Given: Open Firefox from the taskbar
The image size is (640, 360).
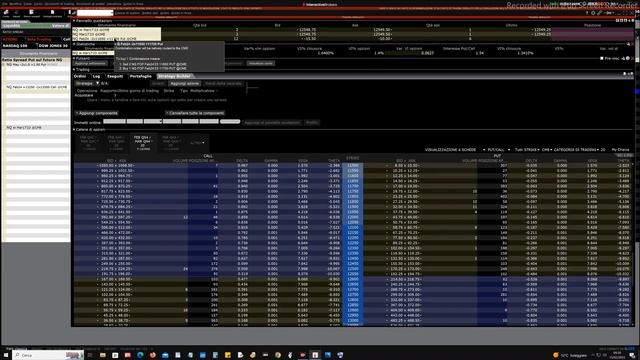Looking at the screenshot, I should point(153,355).
